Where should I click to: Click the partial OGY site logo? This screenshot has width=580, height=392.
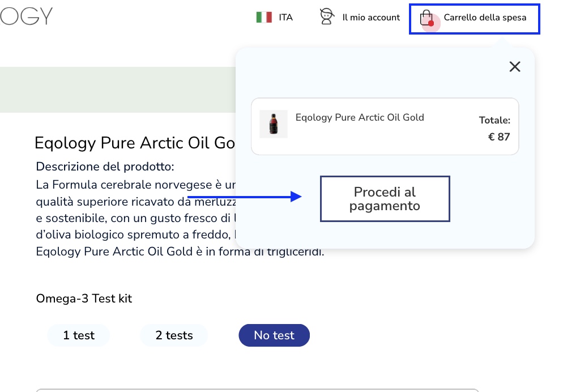(26, 16)
